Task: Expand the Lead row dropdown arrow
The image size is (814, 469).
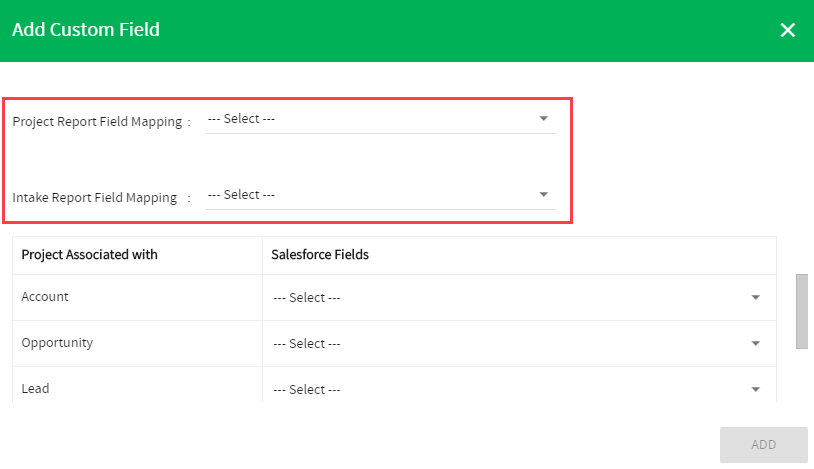Action: pos(756,390)
